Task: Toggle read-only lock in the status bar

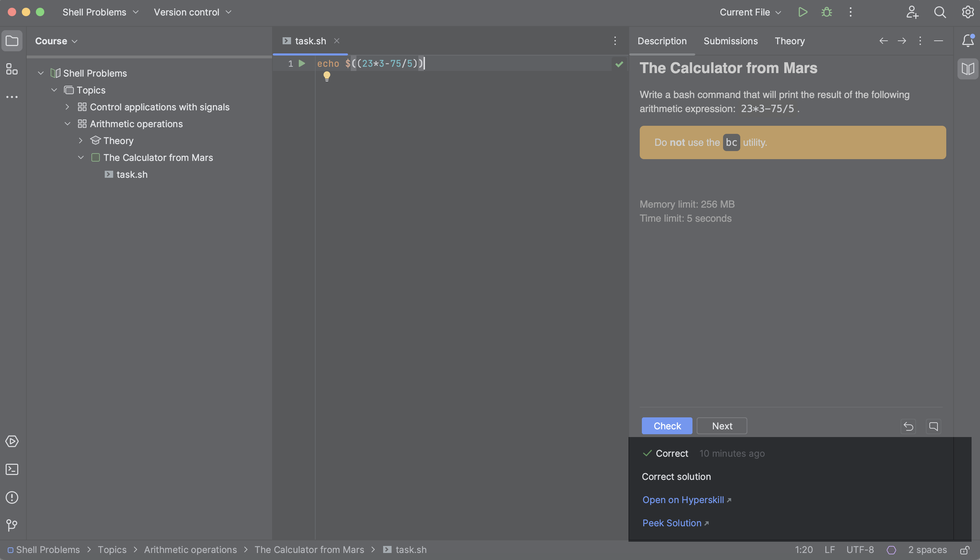Action: click(x=964, y=550)
